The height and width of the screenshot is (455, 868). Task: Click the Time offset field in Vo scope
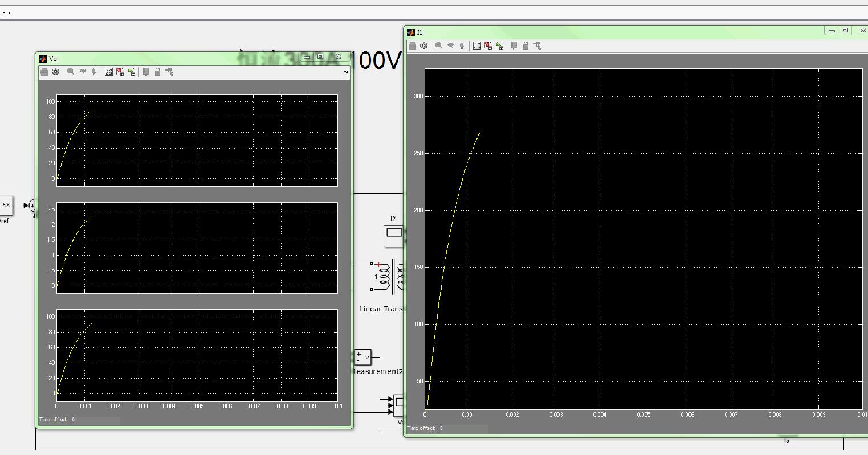tap(95, 420)
